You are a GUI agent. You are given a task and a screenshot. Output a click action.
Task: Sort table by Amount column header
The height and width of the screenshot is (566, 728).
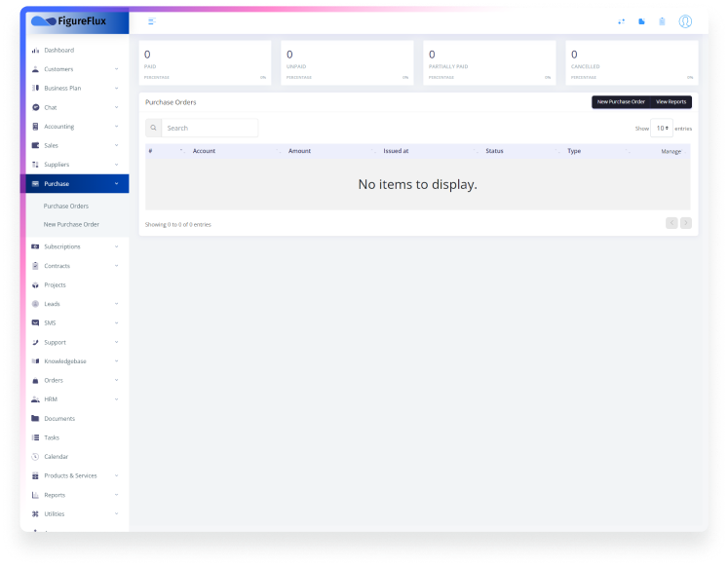(300, 151)
